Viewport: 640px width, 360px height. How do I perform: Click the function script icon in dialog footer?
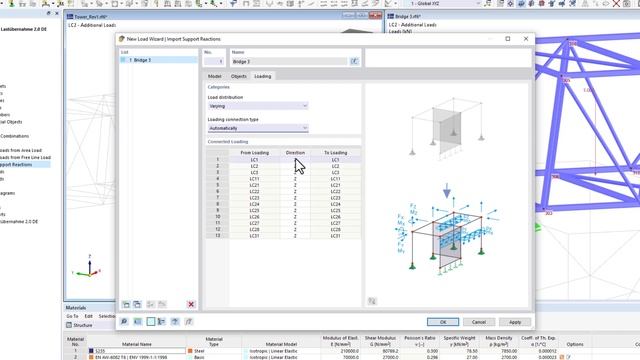189,322
